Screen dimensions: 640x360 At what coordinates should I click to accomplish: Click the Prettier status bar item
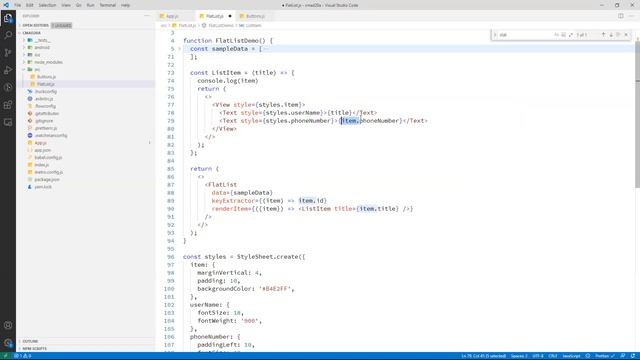coord(604,356)
